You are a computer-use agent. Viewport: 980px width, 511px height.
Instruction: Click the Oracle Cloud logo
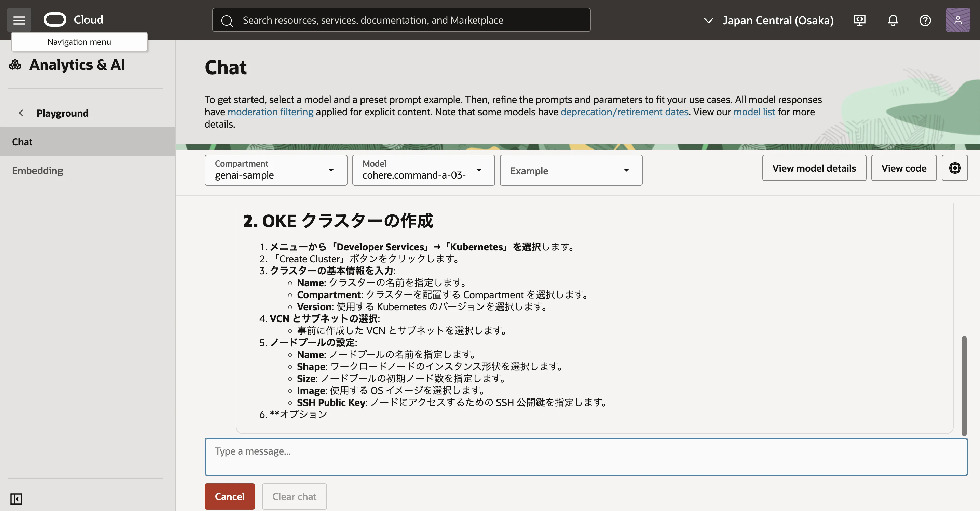[x=73, y=20]
